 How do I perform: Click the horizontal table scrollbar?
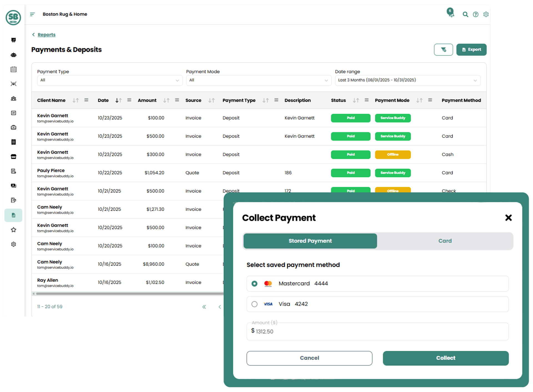pos(129,294)
